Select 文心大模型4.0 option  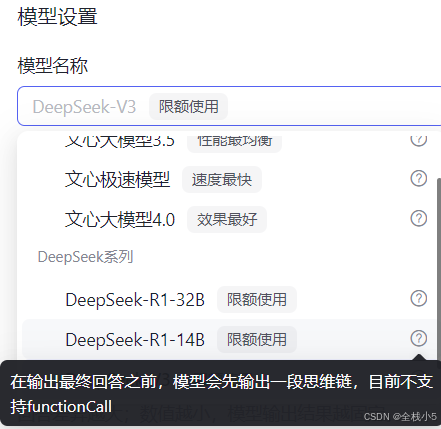(229, 219)
